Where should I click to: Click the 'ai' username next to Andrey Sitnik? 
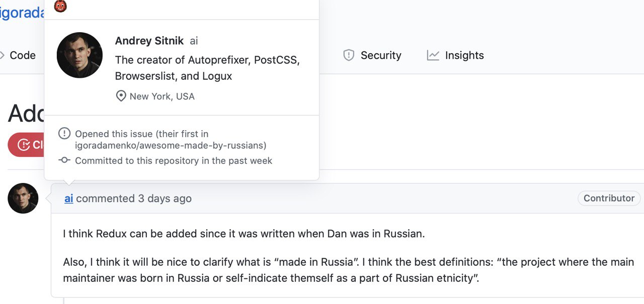194,41
